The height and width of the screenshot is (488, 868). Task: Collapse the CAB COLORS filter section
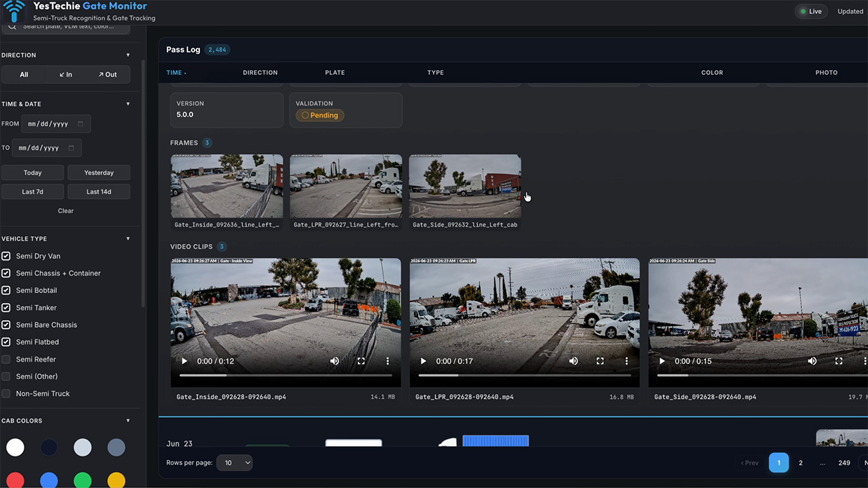click(x=128, y=421)
